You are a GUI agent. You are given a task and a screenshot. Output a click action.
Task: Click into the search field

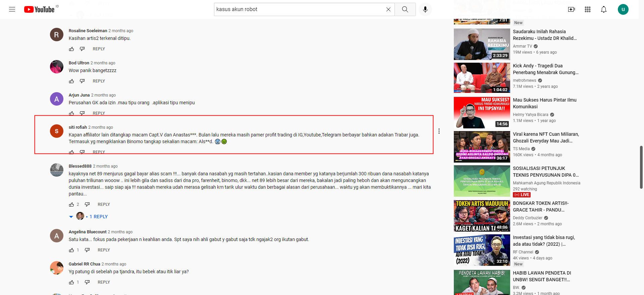click(x=299, y=9)
